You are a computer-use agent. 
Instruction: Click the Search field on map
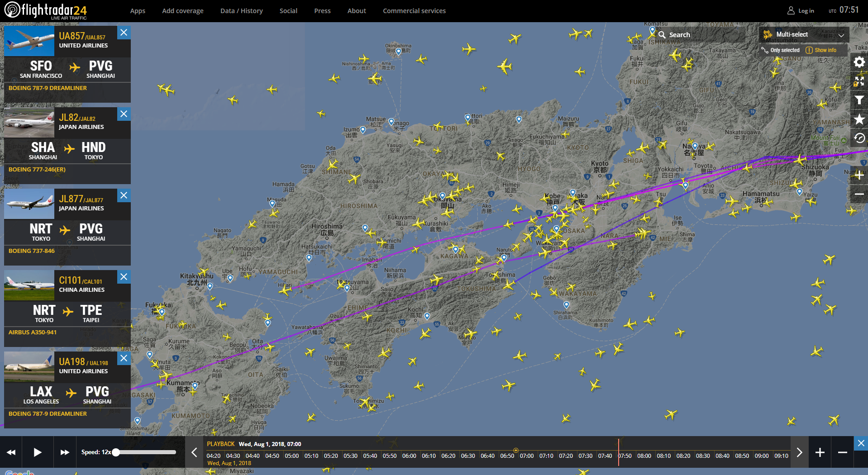[699, 35]
